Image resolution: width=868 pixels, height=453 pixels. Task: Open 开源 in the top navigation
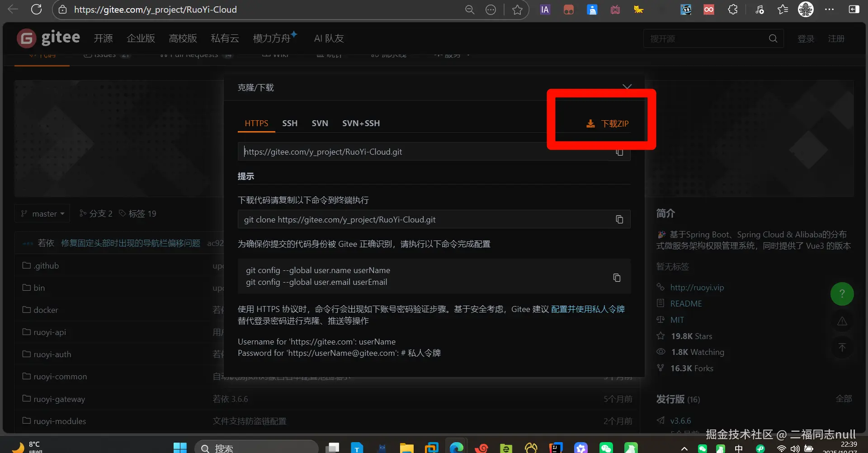coord(103,38)
